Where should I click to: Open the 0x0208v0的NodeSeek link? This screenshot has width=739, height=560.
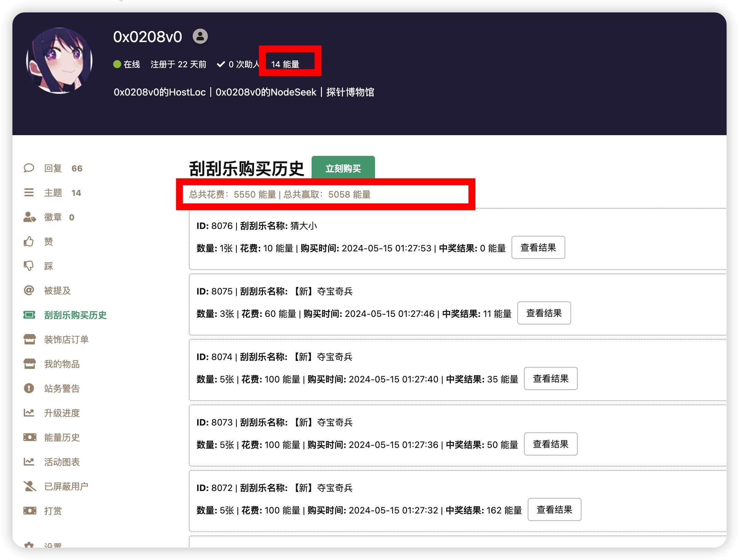coord(266,92)
